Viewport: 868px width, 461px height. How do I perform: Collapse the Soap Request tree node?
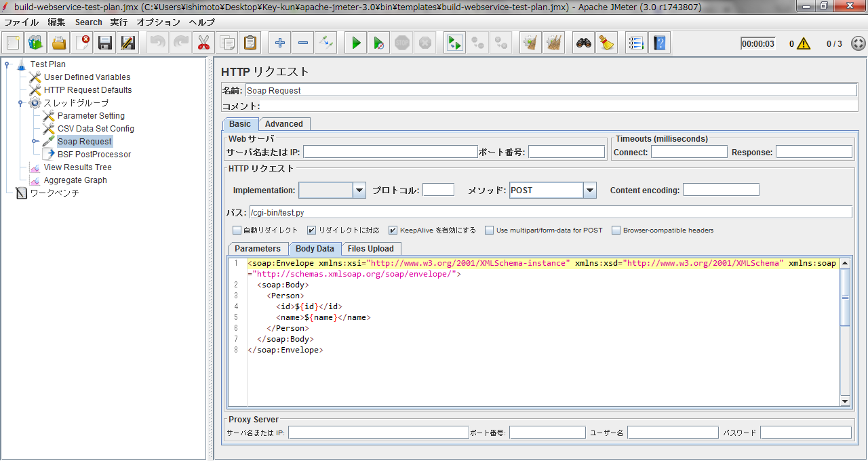point(35,142)
